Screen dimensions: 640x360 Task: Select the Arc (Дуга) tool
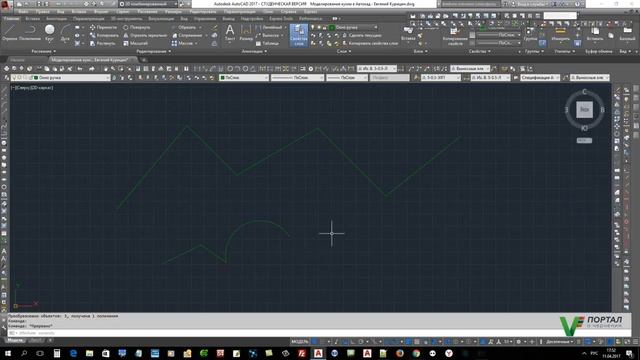tap(65, 33)
